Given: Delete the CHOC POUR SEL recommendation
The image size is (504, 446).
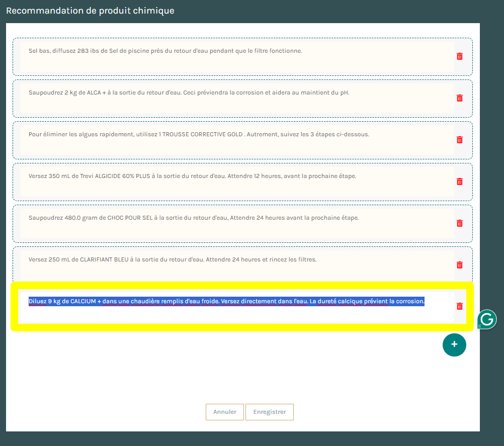Looking at the screenshot, I should pyautogui.click(x=460, y=223).
